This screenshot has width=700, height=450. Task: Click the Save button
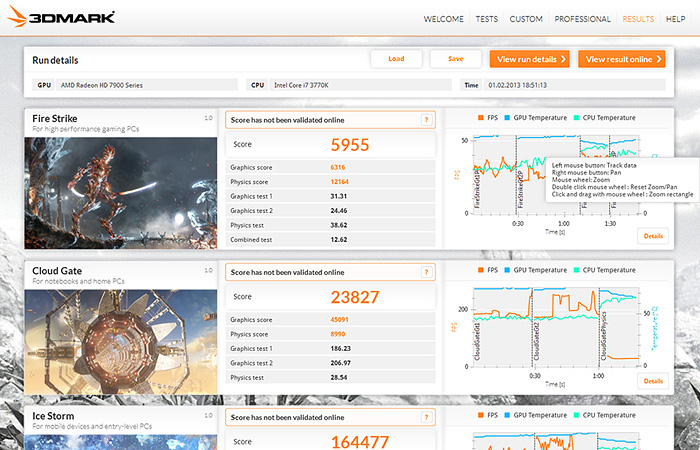456,59
